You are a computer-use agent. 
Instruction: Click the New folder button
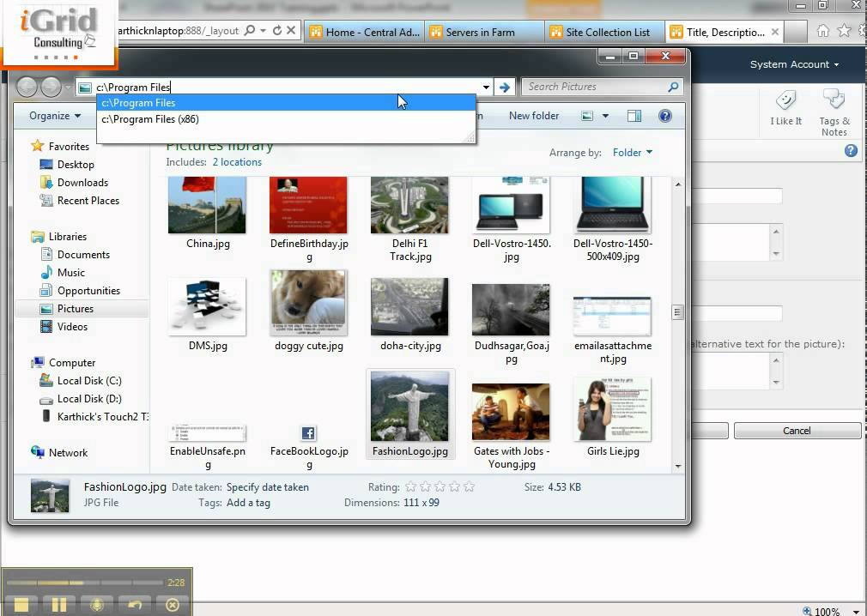click(534, 116)
